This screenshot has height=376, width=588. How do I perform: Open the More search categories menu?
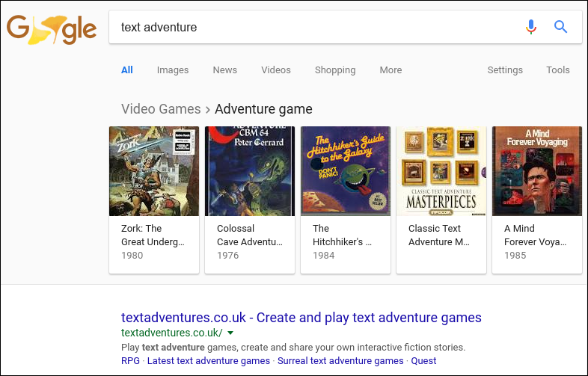click(391, 70)
